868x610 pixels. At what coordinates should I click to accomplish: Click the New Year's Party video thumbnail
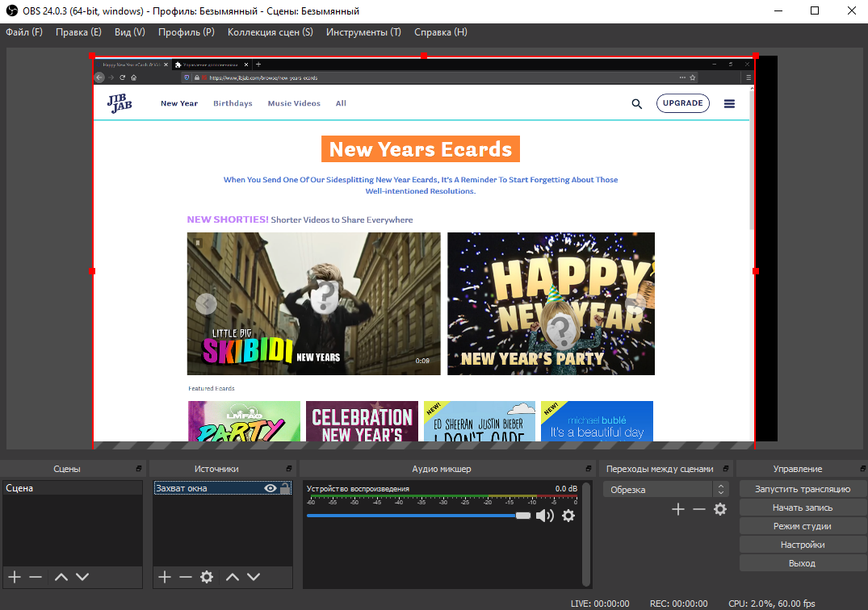point(551,303)
